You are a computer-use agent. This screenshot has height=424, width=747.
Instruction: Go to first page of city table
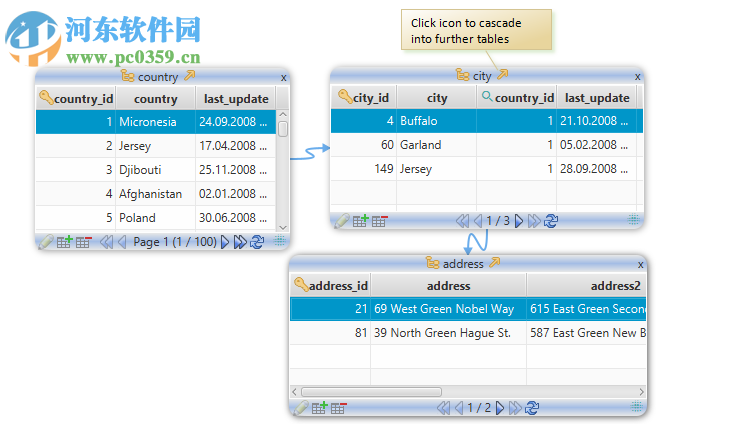462,221
